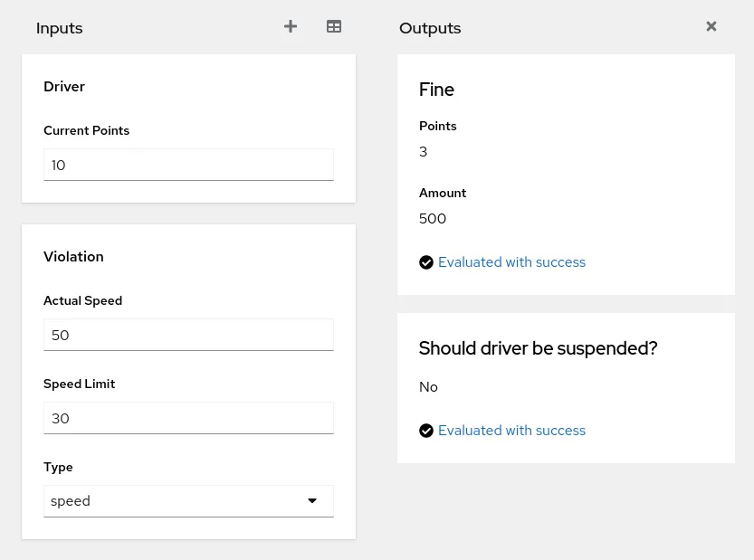
Task: Click the Fine success checkmark icon
Action: pos(426,262)
